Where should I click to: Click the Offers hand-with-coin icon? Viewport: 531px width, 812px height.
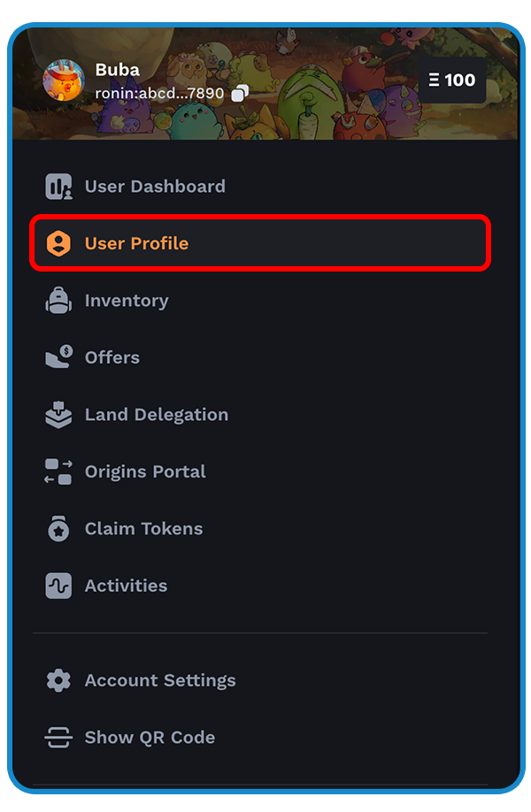click(x=59, y=356)
